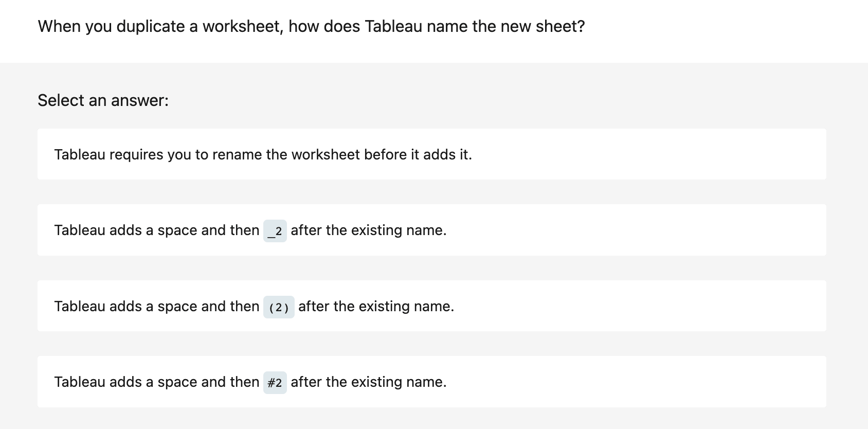Click the text "after the existing name" in option two
868x429 pixels.
point(368,230)
